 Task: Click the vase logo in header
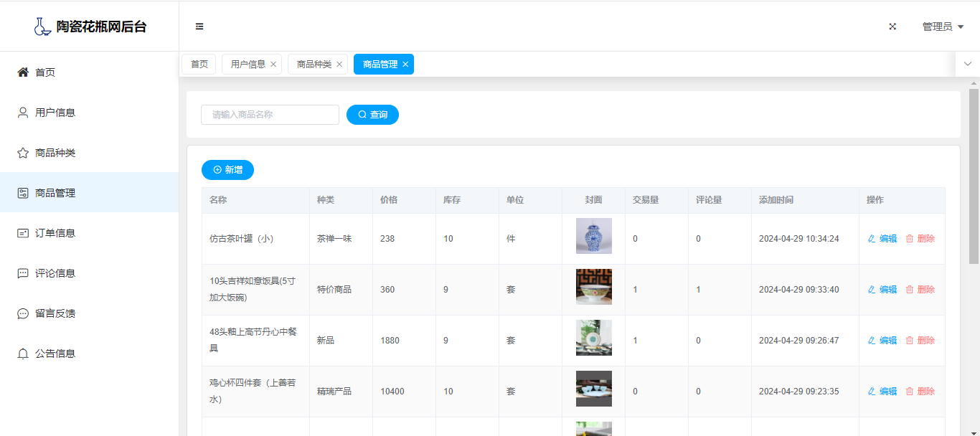tap(42, 27)
